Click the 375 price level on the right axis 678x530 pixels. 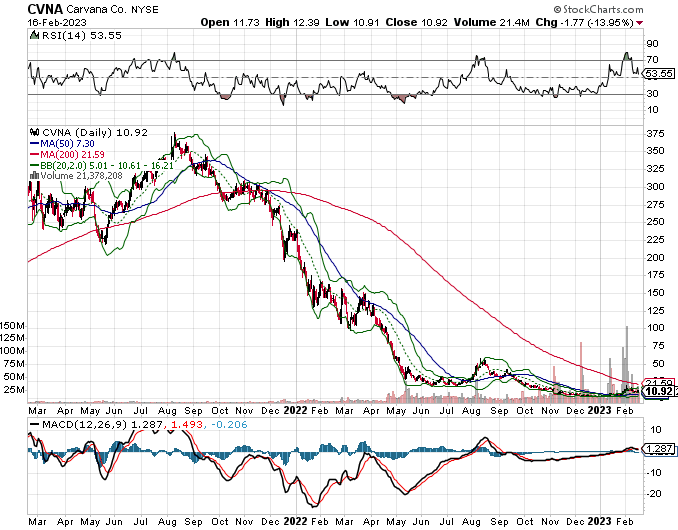click(x=656, y=134)
